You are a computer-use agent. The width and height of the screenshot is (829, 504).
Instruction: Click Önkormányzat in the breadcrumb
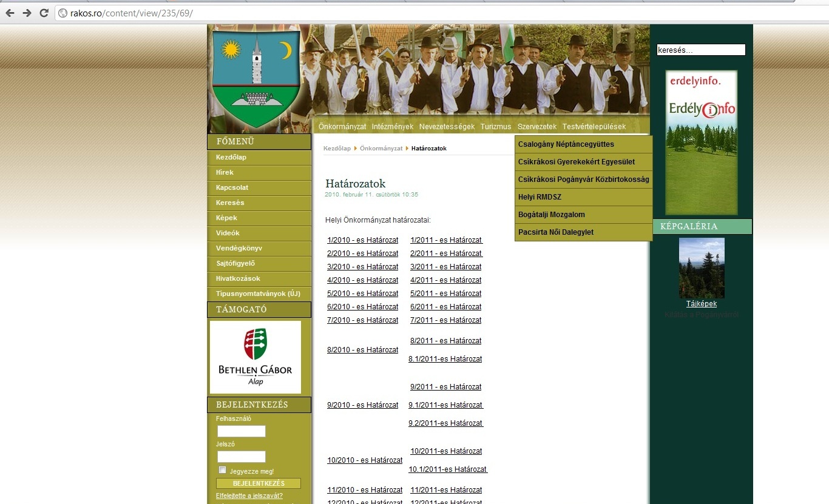tap(381, 149)
